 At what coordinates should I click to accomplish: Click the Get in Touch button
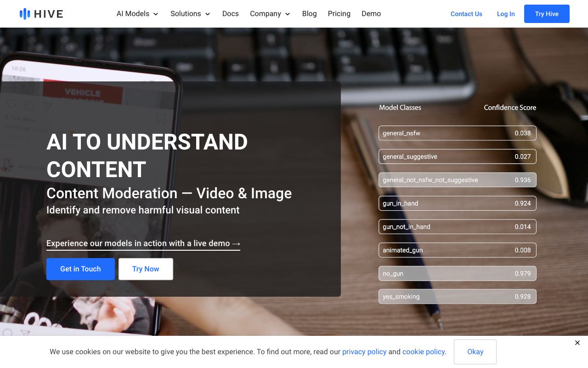click(x=80, y=269)
